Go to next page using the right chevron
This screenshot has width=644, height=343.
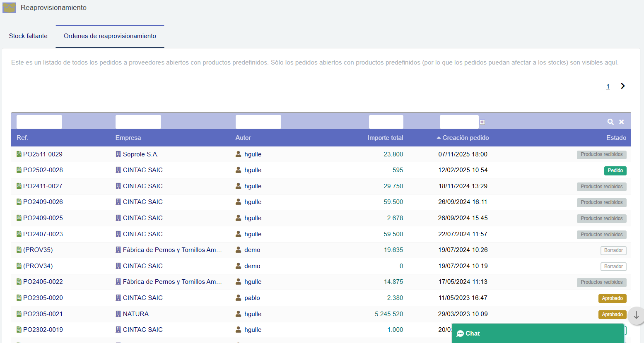(x=622, y=86)
